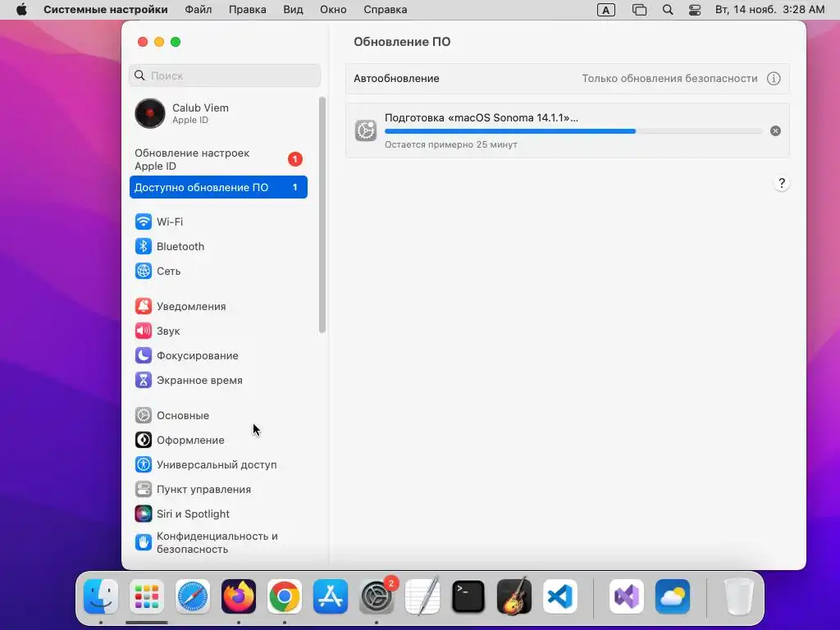The height and width of the screenshot is (630, 840).
Task: Open the weather cloud app in Dock
Action: (673, 596)
